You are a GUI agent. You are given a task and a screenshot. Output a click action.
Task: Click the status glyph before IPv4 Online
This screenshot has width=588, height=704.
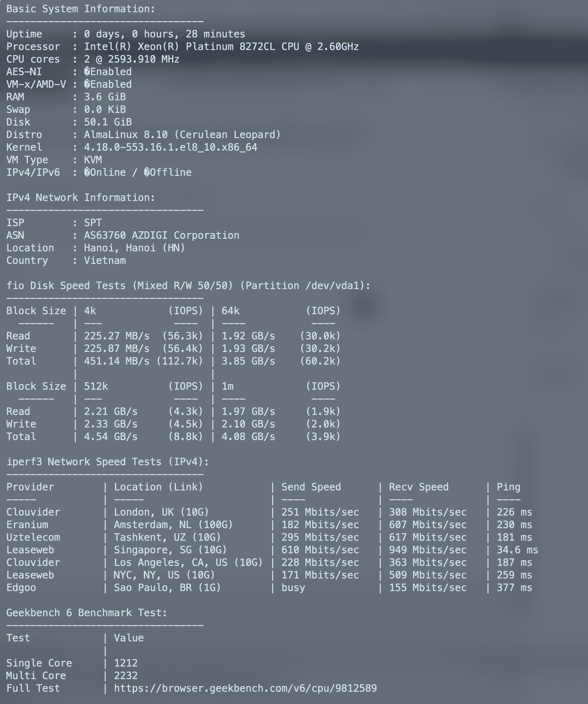[87, 172]
